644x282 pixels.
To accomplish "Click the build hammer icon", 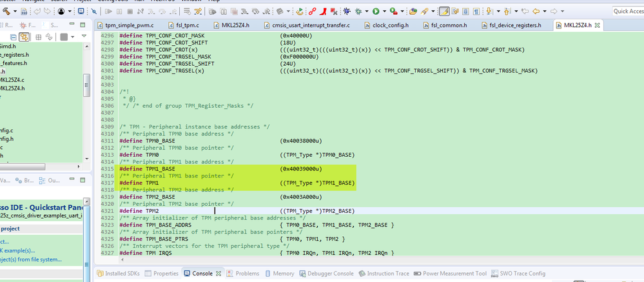I will [6, 11].
